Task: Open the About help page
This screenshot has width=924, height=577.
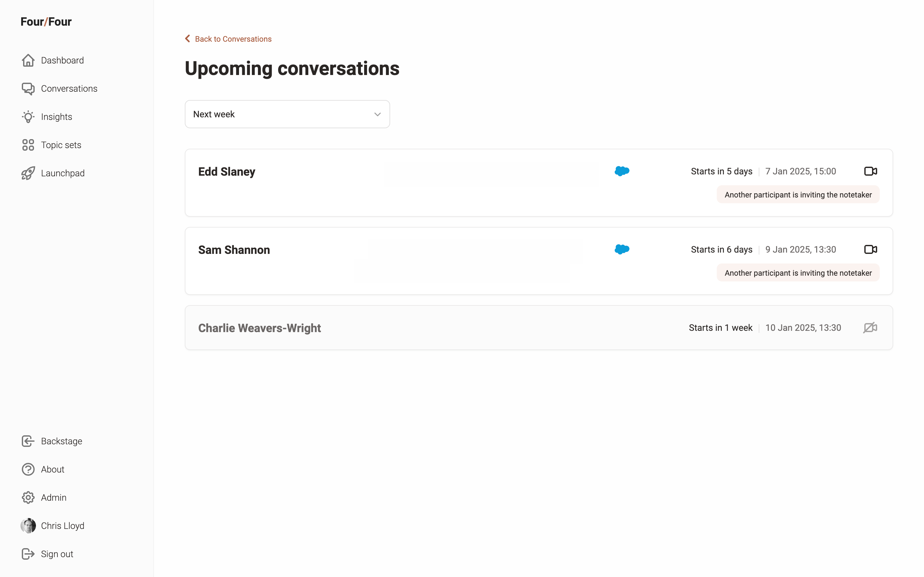Action: coord(52,469)
